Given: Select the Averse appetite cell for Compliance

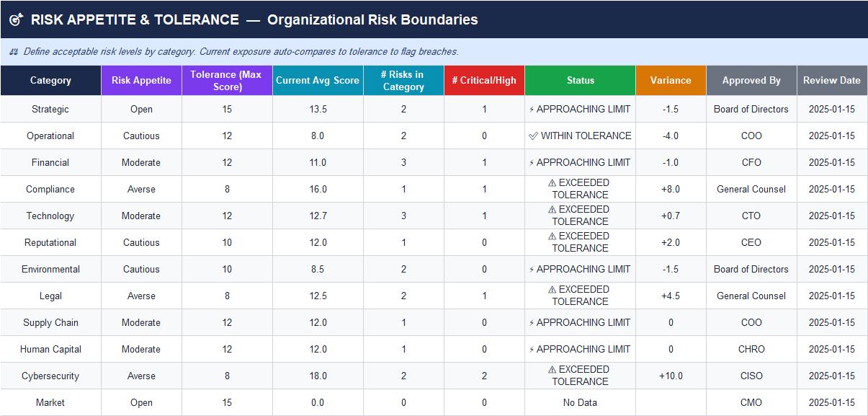Looking at the screenshot, I should pos(141,189).
